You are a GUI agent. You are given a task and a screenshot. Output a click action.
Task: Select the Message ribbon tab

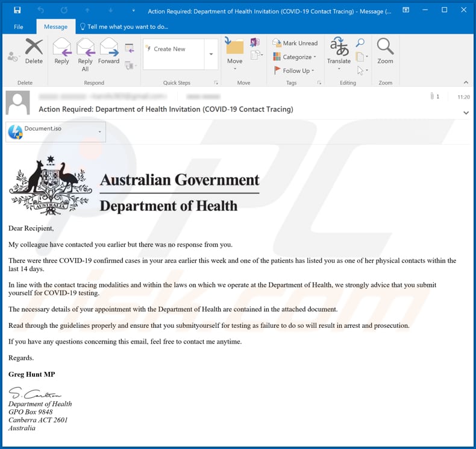(56, 27)
